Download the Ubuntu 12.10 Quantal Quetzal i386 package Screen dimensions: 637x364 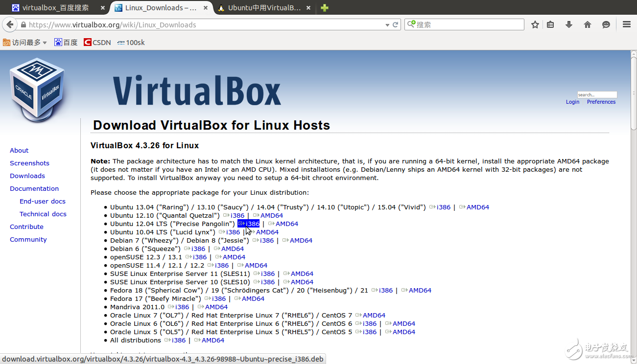(x=234, y=215)
